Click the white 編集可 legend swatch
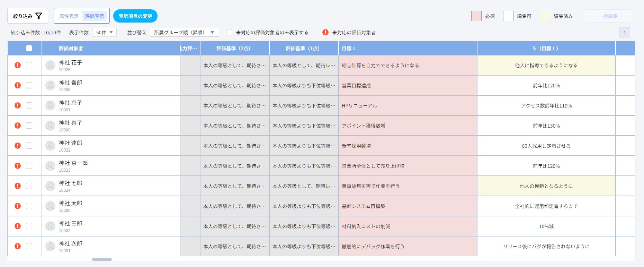 click(x=508, y=16)
